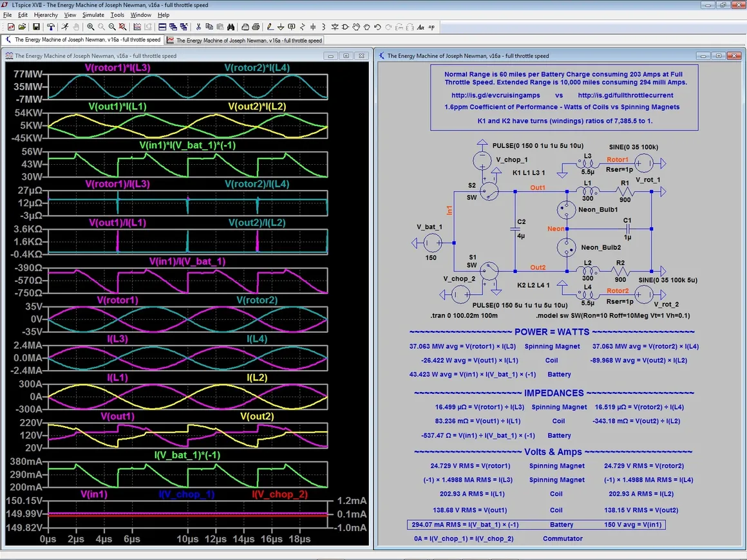Screen dimensions: 747x560
Task: Click the is.gd/evcruisingamps link text
Action: 495,95
